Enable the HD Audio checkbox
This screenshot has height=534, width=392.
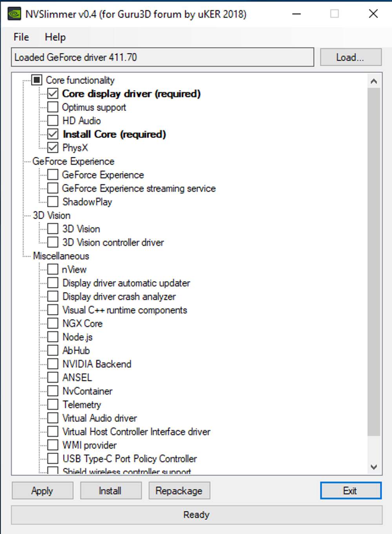(x=53, y=121)
